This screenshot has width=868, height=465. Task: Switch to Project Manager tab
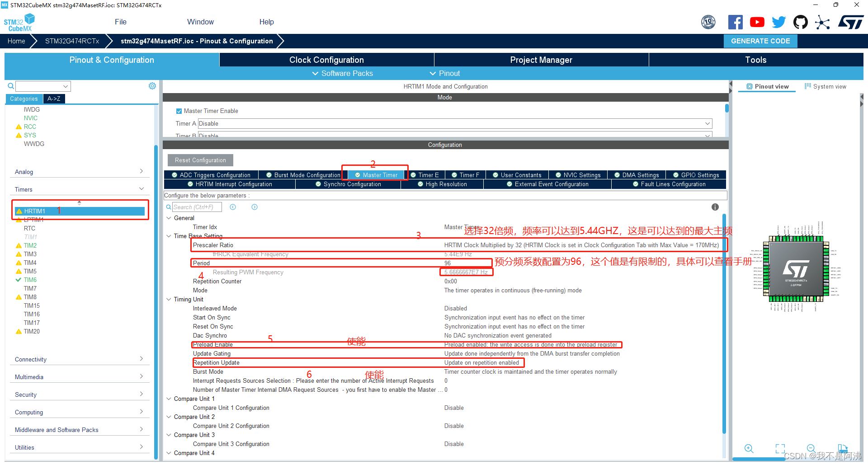pos(541,60)
